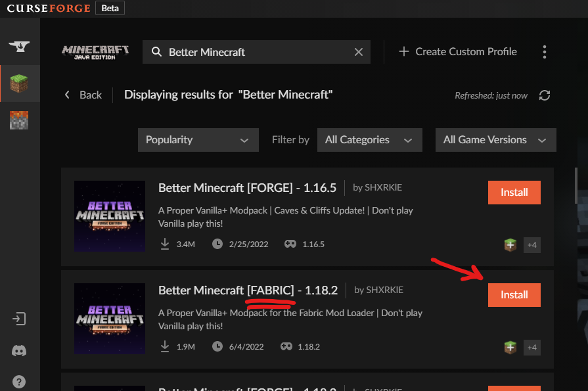Open Minecraft Dungeons game in sidebar
Image resolution: width=588 pixels, height=391 pixels.
pyautogui.click(x=20, y=120)
